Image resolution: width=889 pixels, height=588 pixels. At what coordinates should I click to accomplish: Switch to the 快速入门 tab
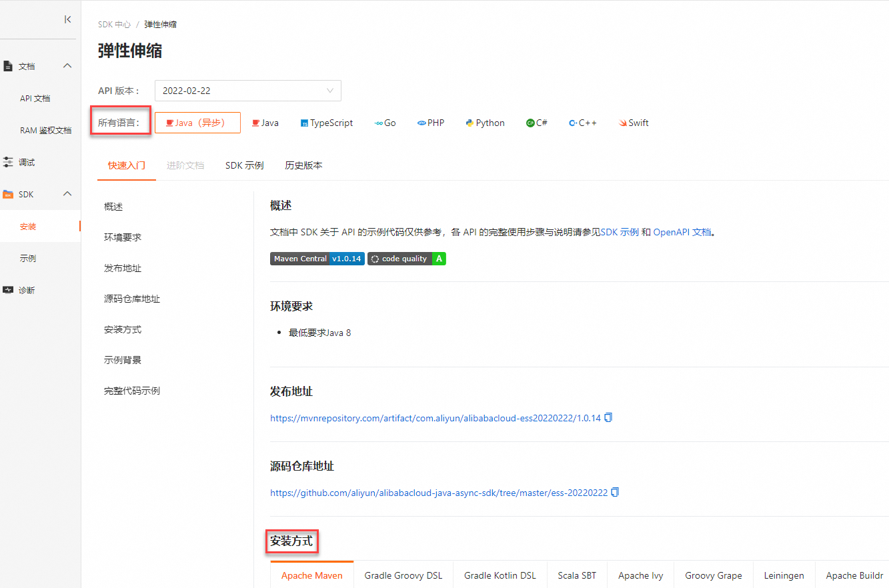pos(127,165)
